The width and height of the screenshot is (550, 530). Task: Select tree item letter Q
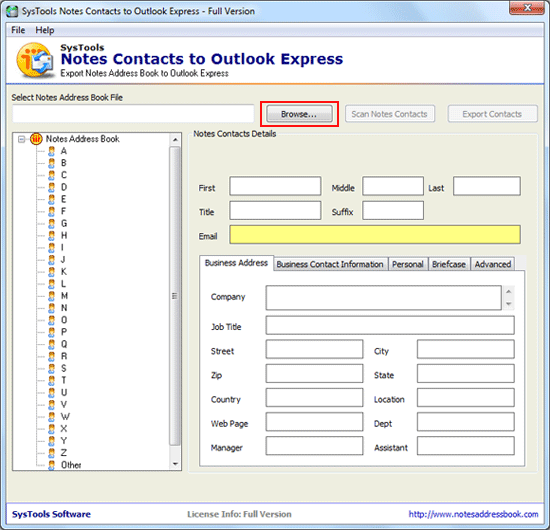64,344
